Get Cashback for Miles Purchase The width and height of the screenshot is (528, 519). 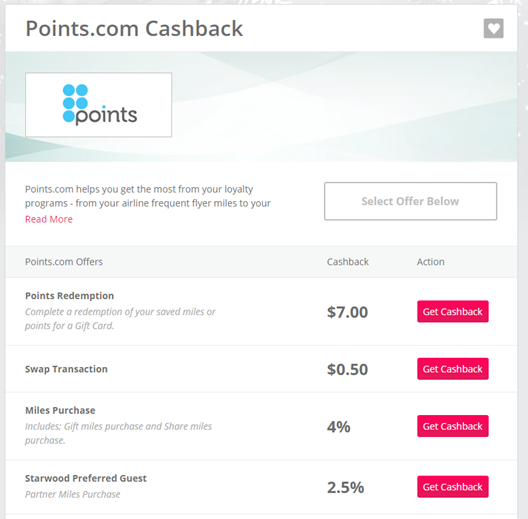pyautogui.click(x=453, y=426)
